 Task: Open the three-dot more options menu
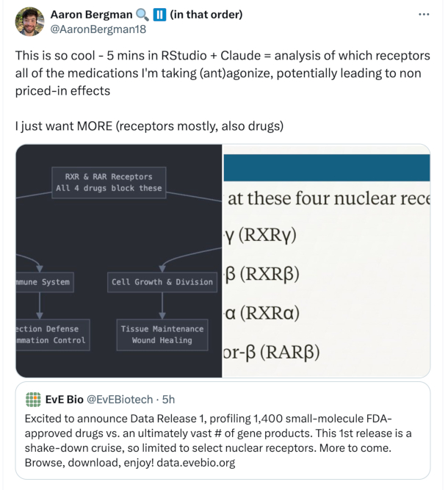[x=424, y=15]
